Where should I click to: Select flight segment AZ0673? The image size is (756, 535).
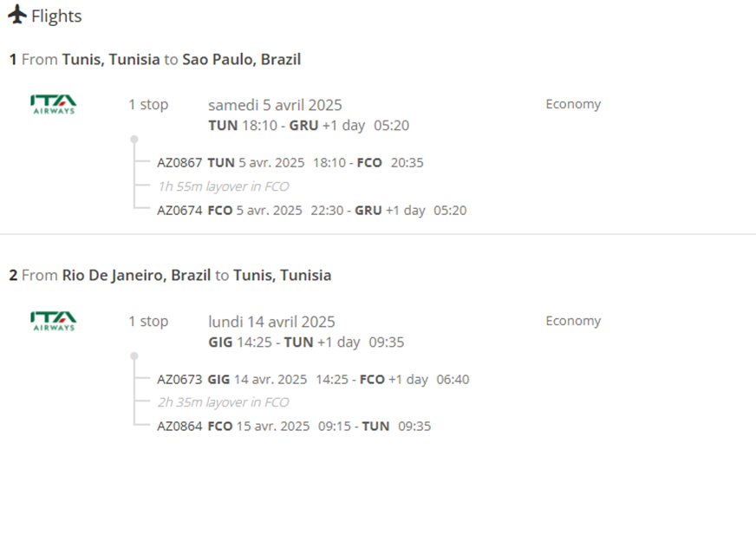[x=313, y=379]
